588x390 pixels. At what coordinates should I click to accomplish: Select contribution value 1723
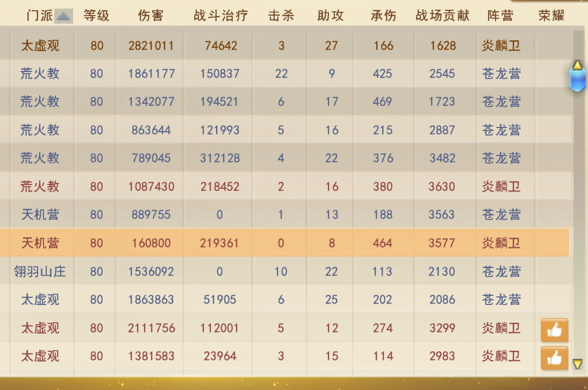442,102
